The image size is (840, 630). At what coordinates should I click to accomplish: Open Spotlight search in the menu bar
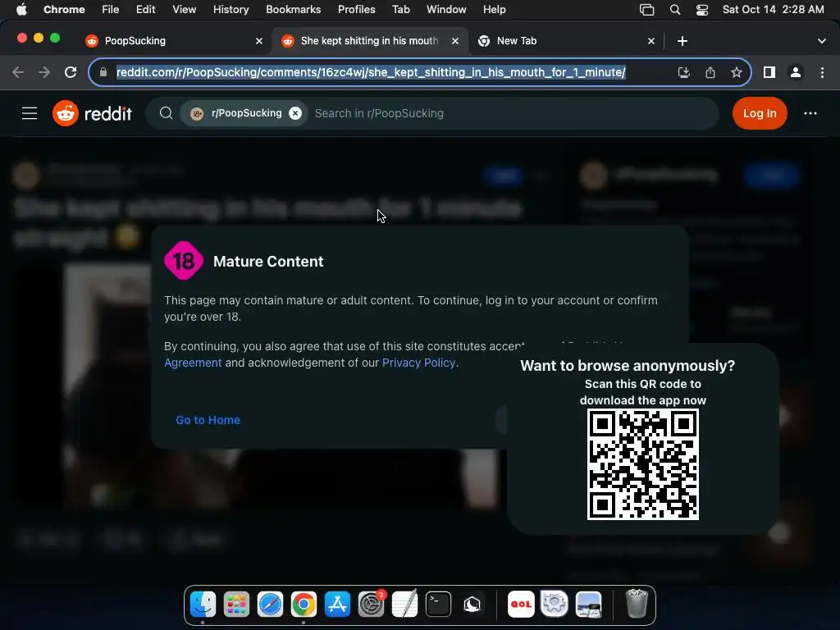pyautogui.click(x=675, y=9)
